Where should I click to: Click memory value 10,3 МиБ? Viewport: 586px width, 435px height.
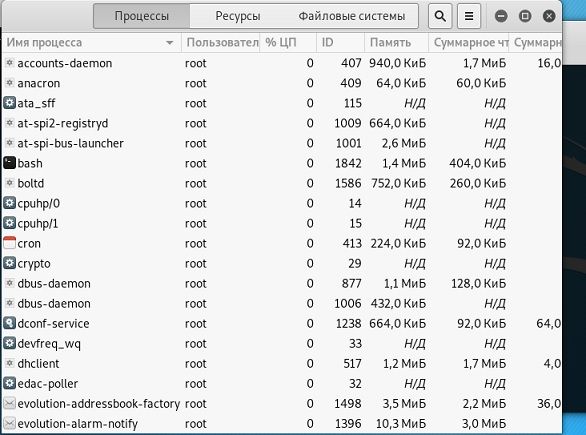pos(401,424)
